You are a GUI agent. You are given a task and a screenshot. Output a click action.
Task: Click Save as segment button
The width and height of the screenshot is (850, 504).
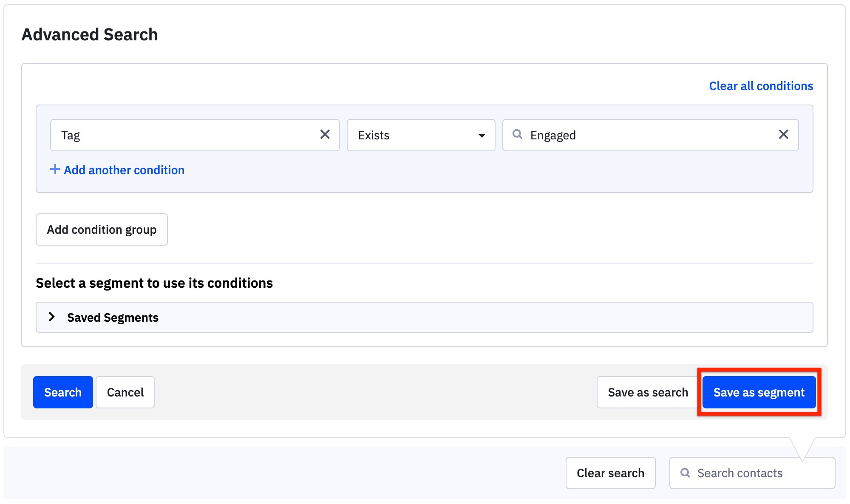tap(759, 392)
